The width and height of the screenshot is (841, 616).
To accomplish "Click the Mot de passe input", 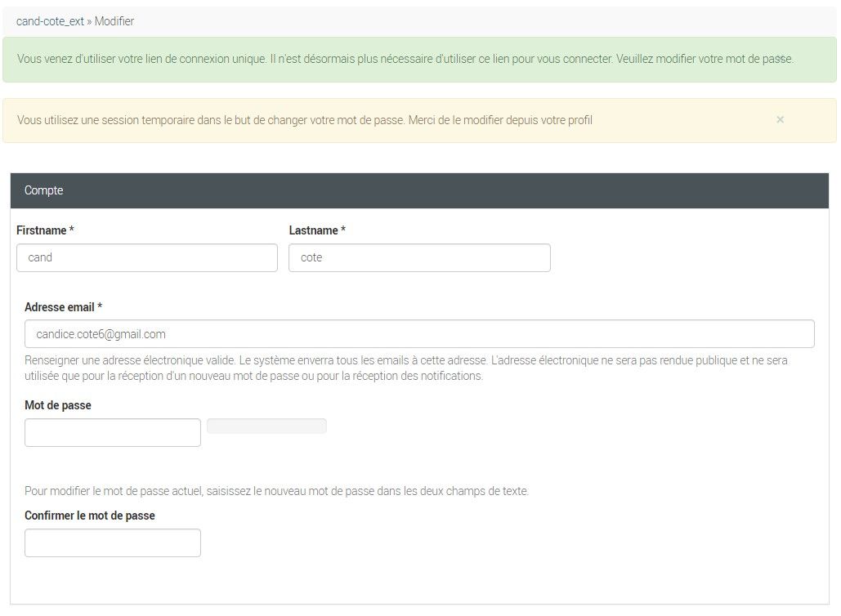I will pyautogui.click(x=113, y=432).
